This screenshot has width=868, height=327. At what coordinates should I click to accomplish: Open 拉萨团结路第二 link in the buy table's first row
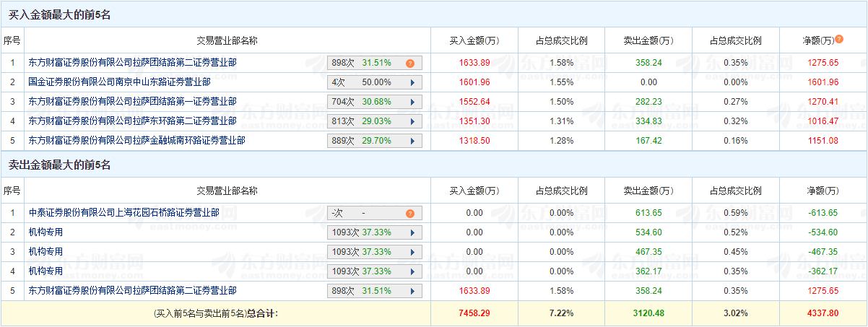(x=132, y=63)
